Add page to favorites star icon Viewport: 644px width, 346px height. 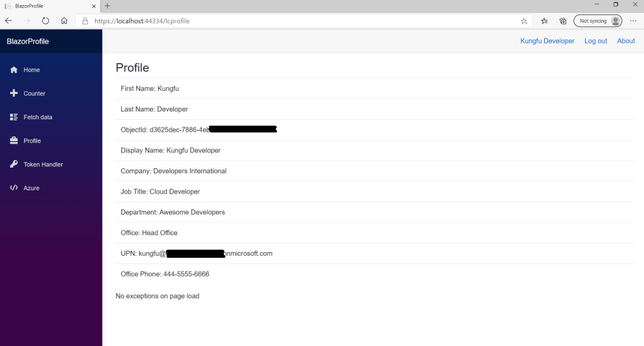click(x=524, y=21)
